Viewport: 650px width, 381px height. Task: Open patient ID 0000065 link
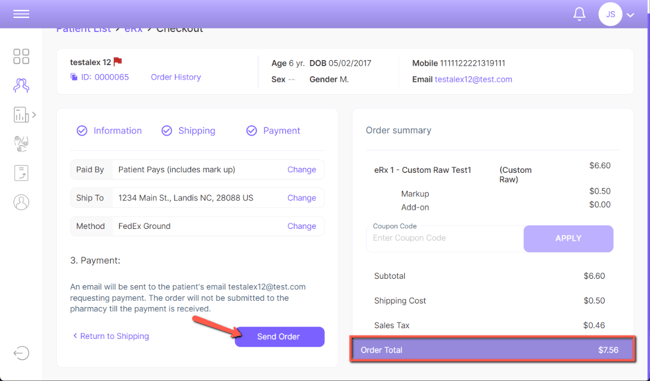pyautogui.click(x=105, y=77)
